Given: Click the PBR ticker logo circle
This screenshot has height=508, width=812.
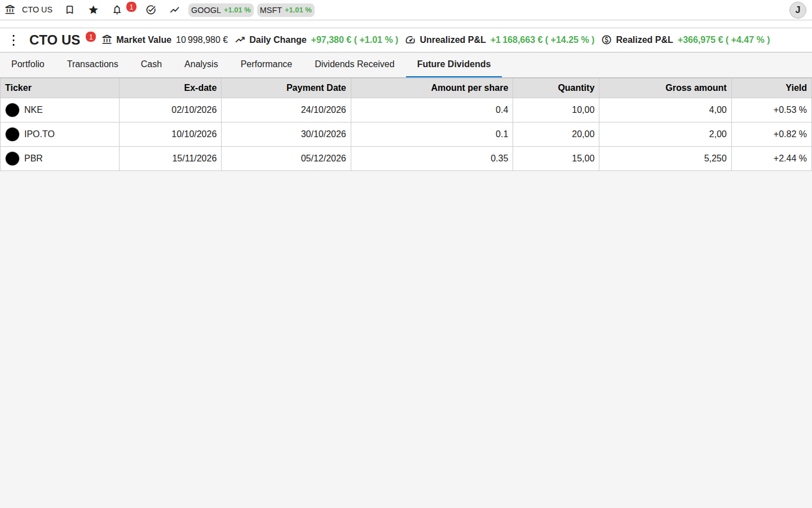Looking at the screenshot, I should (12, 159).
